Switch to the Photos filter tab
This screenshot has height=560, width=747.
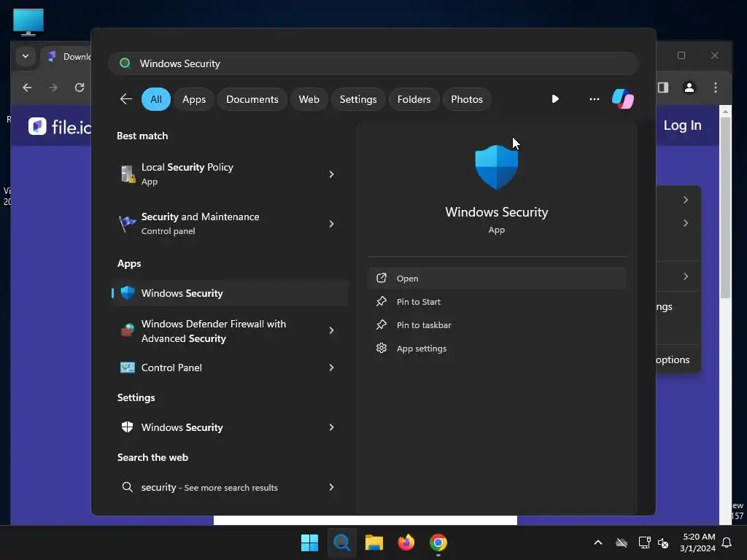point(467,99)
